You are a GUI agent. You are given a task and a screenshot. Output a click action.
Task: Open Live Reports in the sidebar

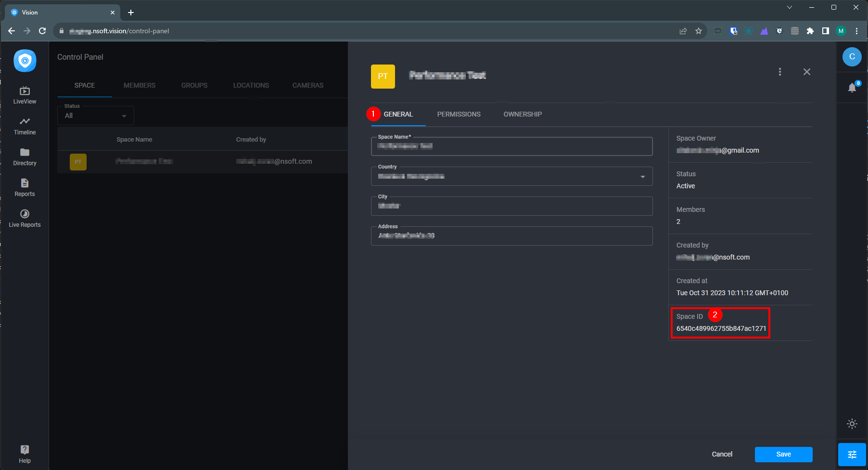tap(25, 219)
